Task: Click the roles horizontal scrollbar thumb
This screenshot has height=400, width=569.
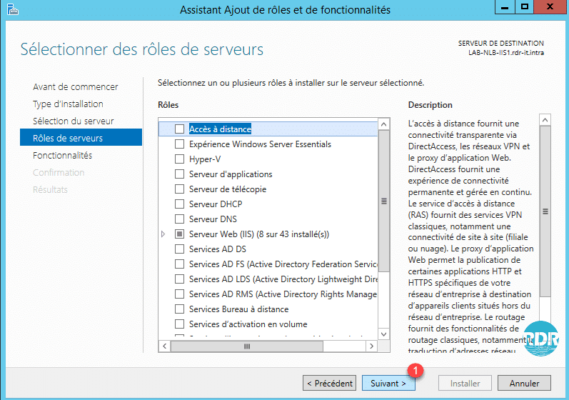Action: click(x=247, y=346)
